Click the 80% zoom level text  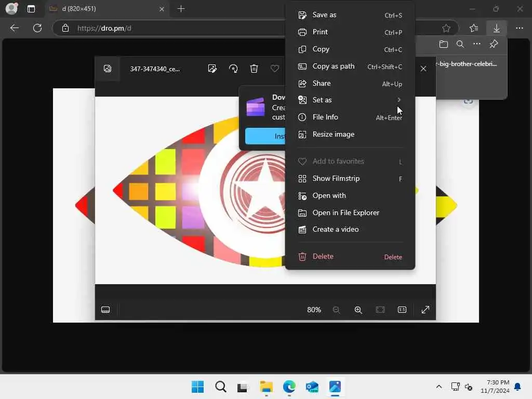[314, 310]
